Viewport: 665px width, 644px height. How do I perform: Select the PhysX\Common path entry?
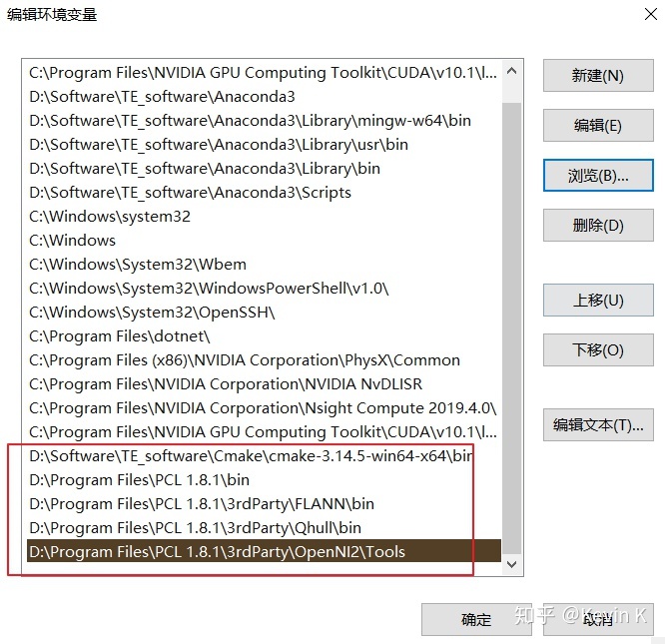[x=264, y=360]
